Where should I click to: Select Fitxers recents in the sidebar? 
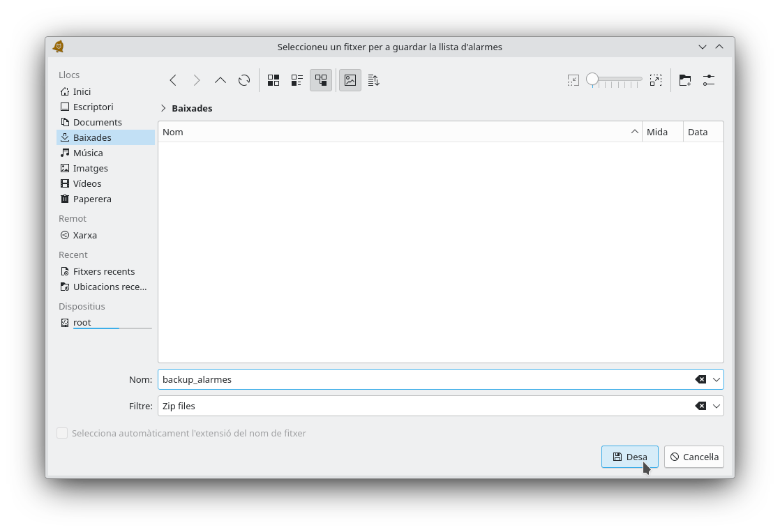coord(103,271)
